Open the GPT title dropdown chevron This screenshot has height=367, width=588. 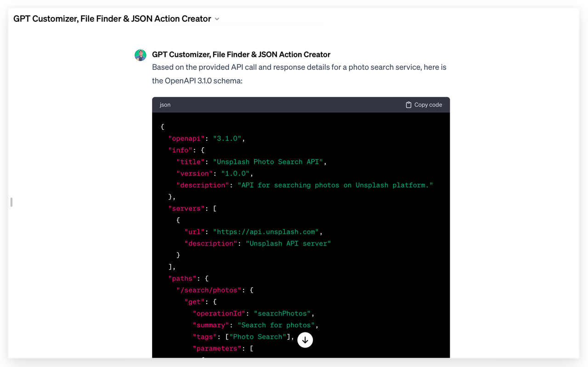tap(217, 19)
